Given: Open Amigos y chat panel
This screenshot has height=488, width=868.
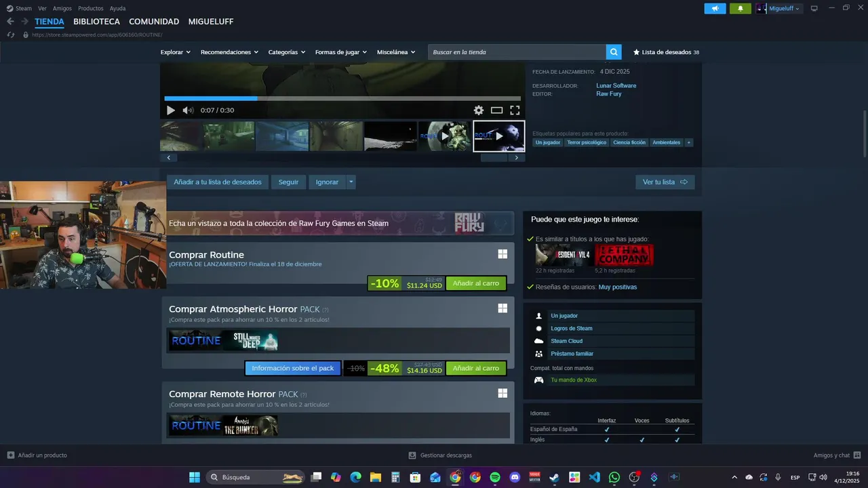Looking at the screenshot, I should 837,455.
